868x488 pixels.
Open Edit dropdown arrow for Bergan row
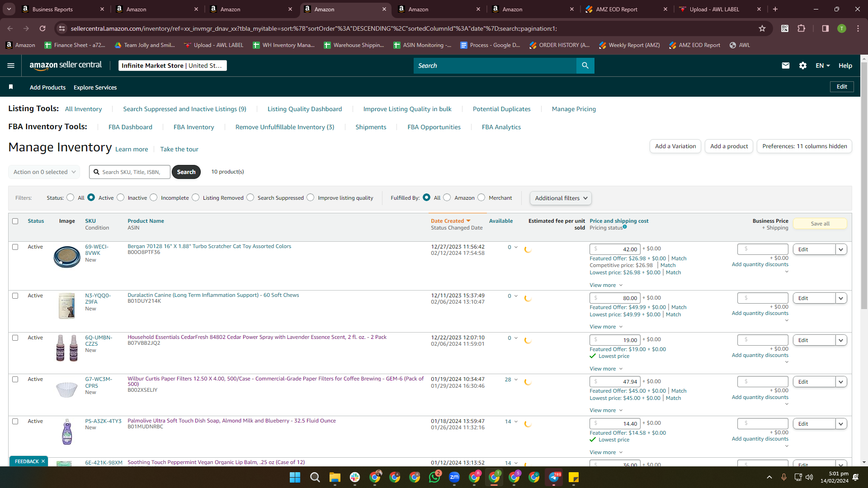841,249
